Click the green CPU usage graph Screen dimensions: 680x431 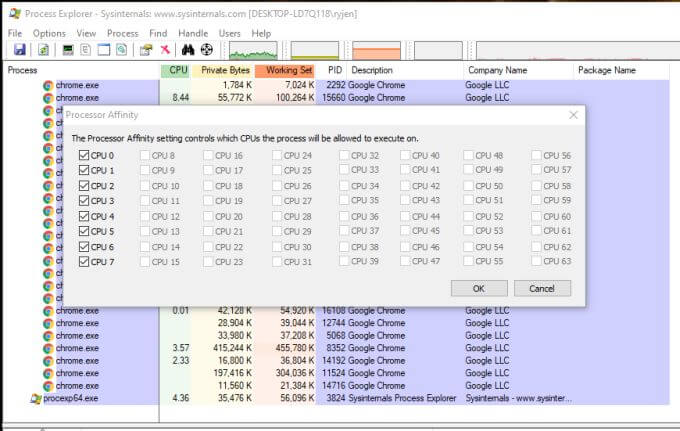253,50
